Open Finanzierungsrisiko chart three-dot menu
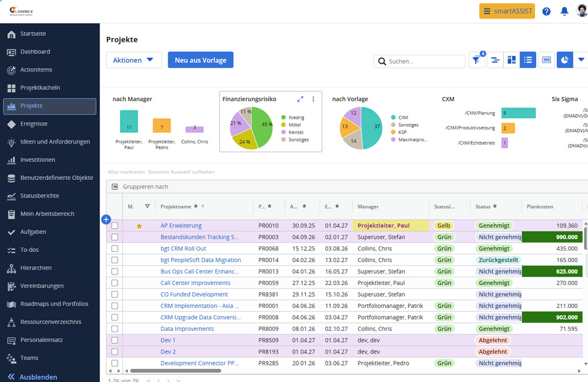The width and height of the screenshot is (588, 382). coord(313,99)
